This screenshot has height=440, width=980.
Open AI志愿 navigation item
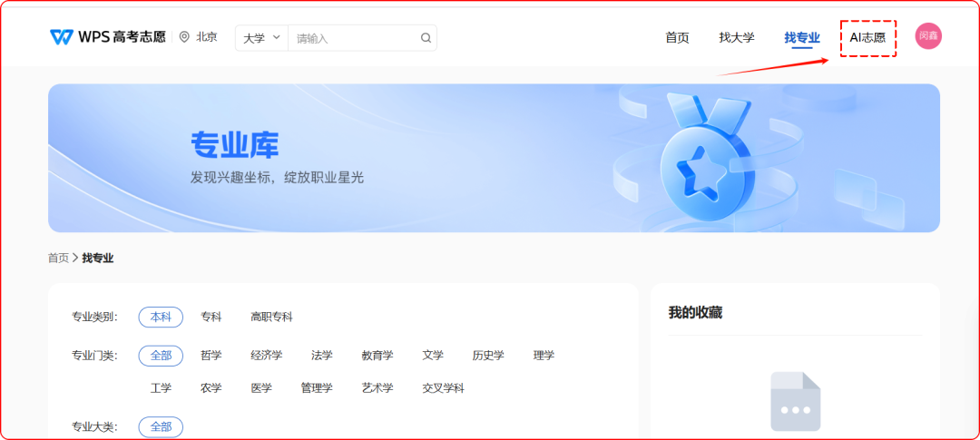click(867, 37)
